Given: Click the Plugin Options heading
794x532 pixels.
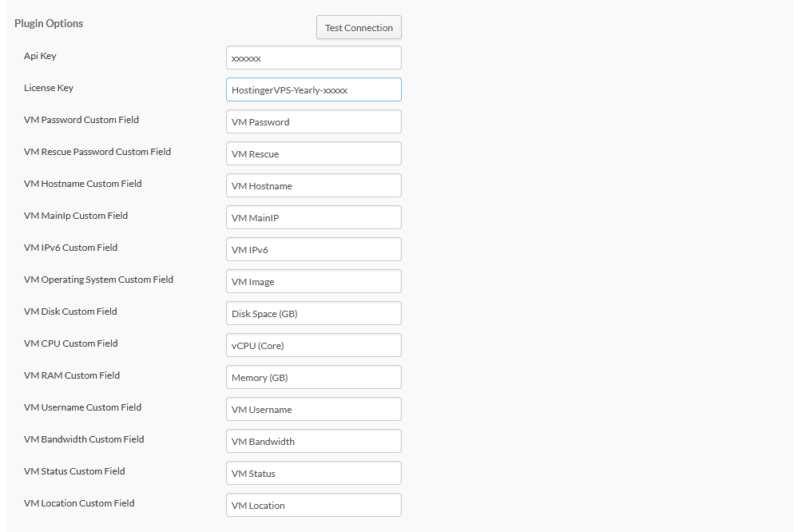Looking at the screenshot, I should coord(48,23).
